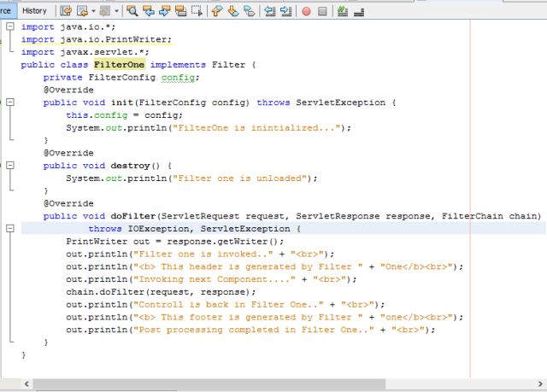Click 'implements' keyword in class declaration
This screenshot has width=547, height=392.
click(x=178, y=65)
